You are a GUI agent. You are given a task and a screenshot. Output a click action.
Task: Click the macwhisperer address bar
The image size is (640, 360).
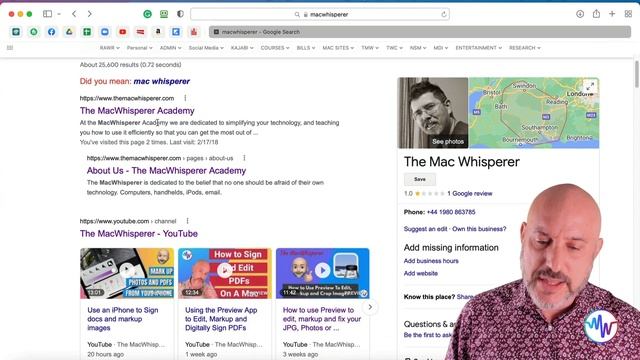click(x=320, y=14)
